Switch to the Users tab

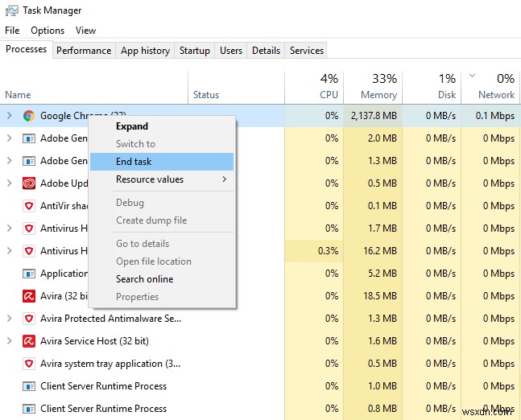tap(231, 51)
